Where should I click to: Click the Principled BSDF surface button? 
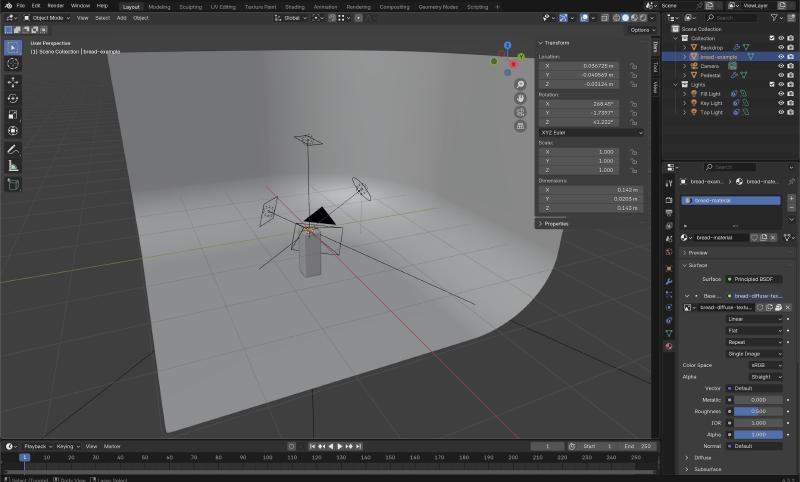[x=754, y=280]
